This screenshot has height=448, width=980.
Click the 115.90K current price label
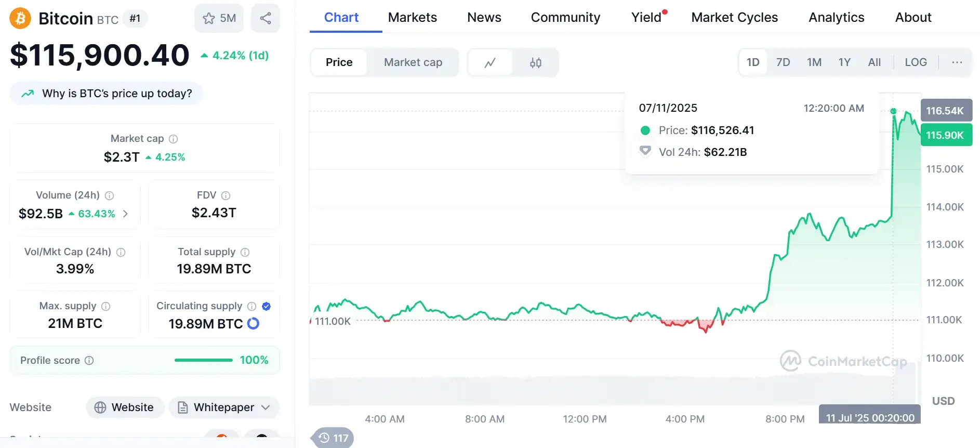click(946, 135)
